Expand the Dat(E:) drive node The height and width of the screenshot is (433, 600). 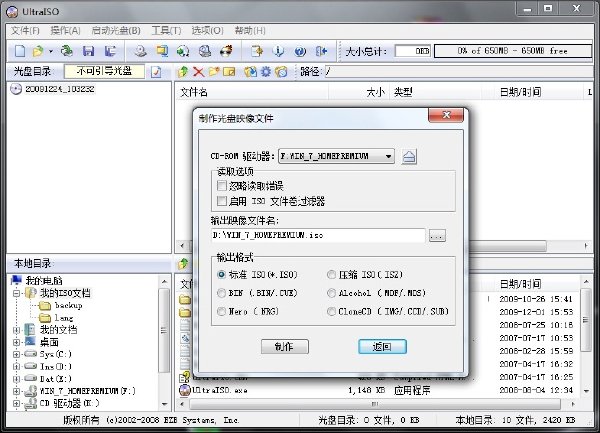point(16,379)
